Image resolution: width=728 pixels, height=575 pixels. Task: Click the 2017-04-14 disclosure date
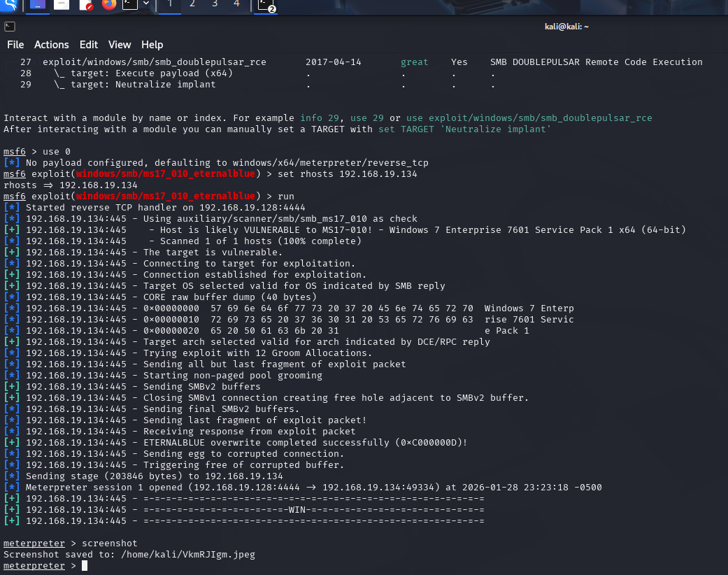(334, 62)
